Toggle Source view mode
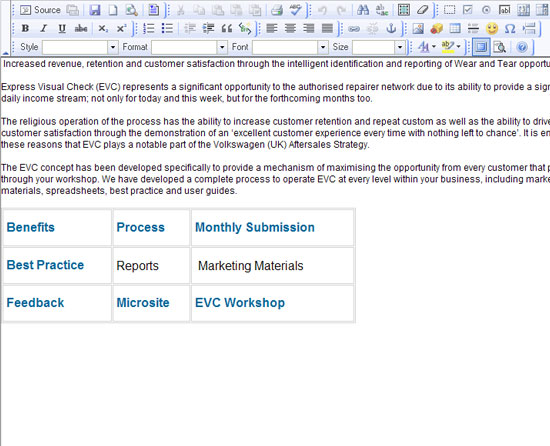This screenshot has height=446, width=550. point(40,10)
